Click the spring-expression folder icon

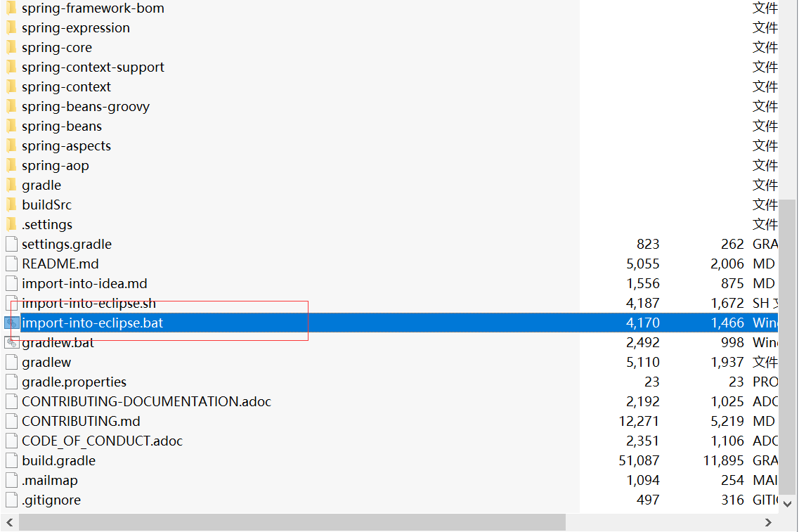point(11,28)
